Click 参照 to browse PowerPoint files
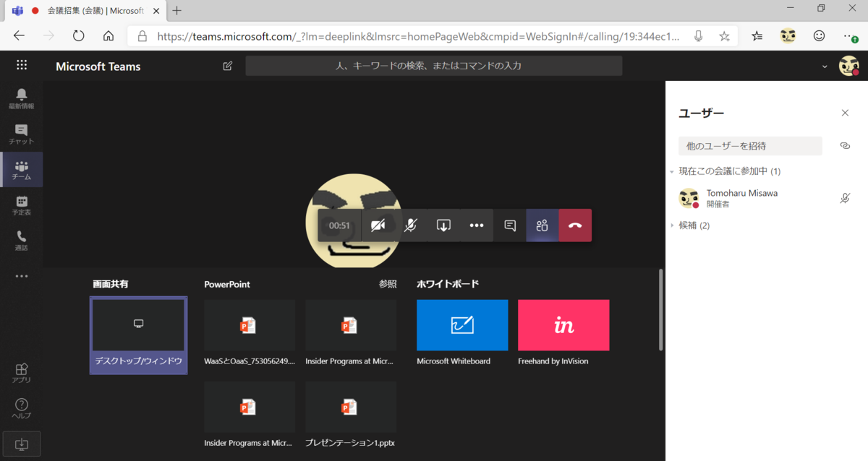This screenshot has width=868, height=461. tap(388, 285)
